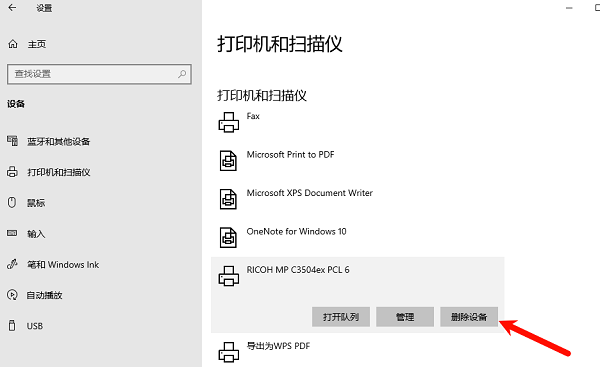Viewport: 600px width, 367px height.
Task: Click the Microsoft Print to PDF icon
Action: 228,160
